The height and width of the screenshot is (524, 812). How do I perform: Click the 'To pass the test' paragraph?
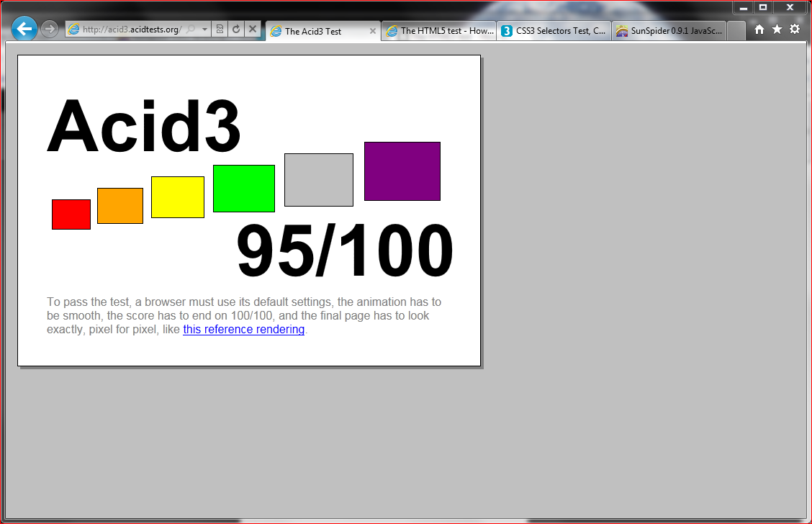click(x=244, y=315)
